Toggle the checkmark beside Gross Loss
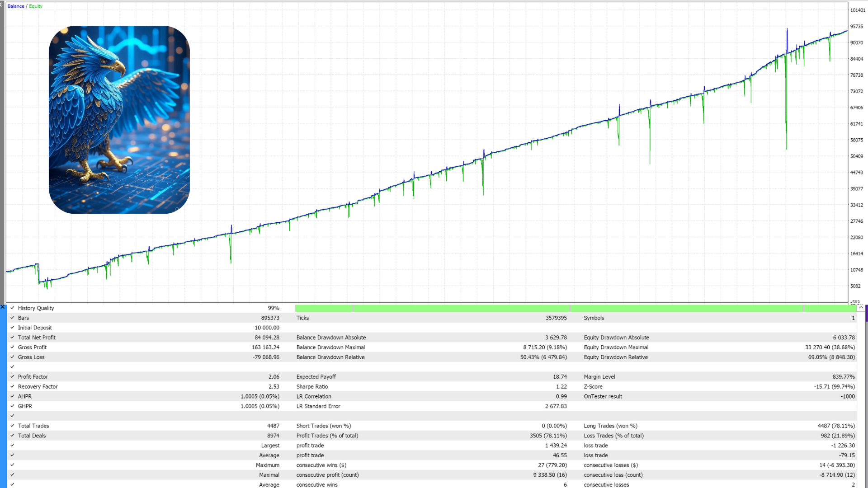This screenshot has width=868, height=488. (12, 357)
